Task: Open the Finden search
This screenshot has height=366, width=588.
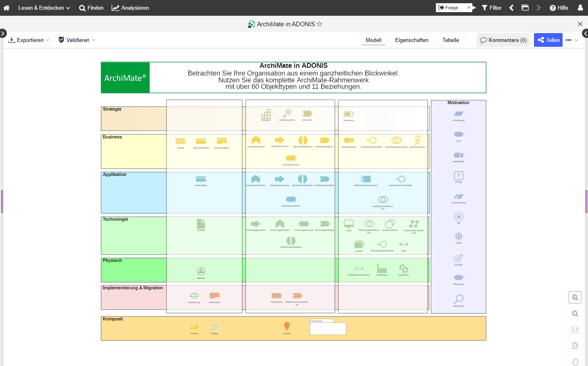Action: click(x=91, y=8)
